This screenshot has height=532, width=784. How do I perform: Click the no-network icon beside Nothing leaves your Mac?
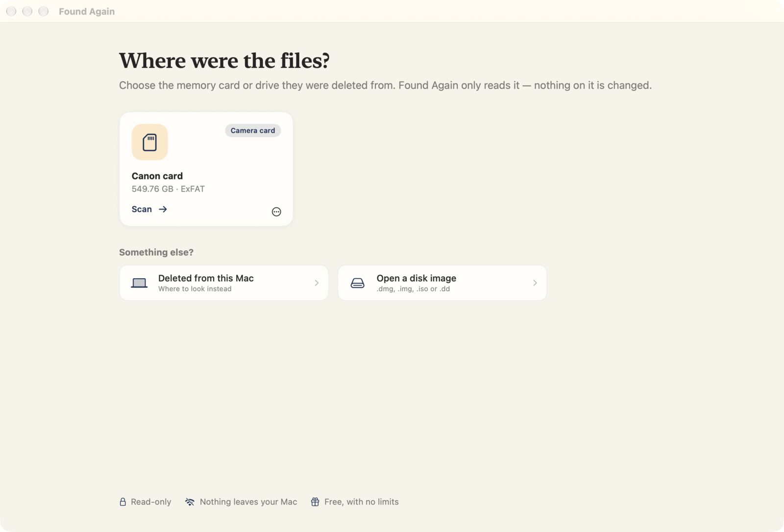[x=190, y=502]
